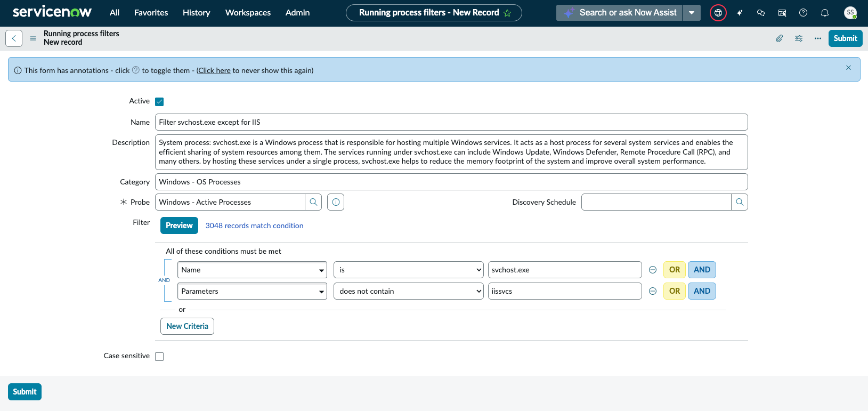Open the Name field dropdown in the filter
868x411 pixels.
pos(252,270)
